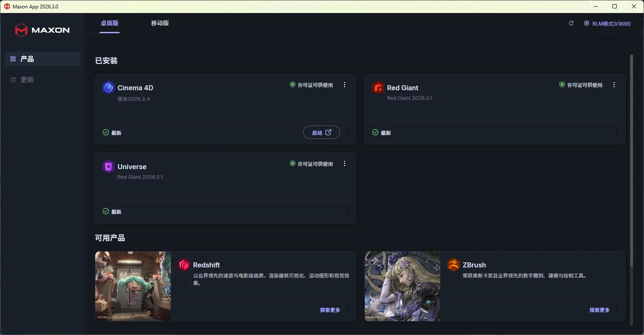Screen dimensions: 644x335
Task: Maximize the Maxon App window
Action: click(x=615, y=6)
